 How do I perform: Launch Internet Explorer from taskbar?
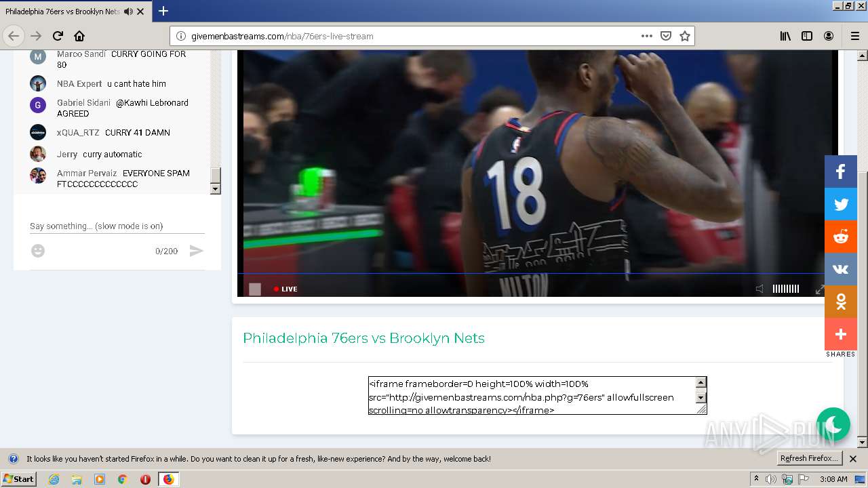tap(54, 479)
